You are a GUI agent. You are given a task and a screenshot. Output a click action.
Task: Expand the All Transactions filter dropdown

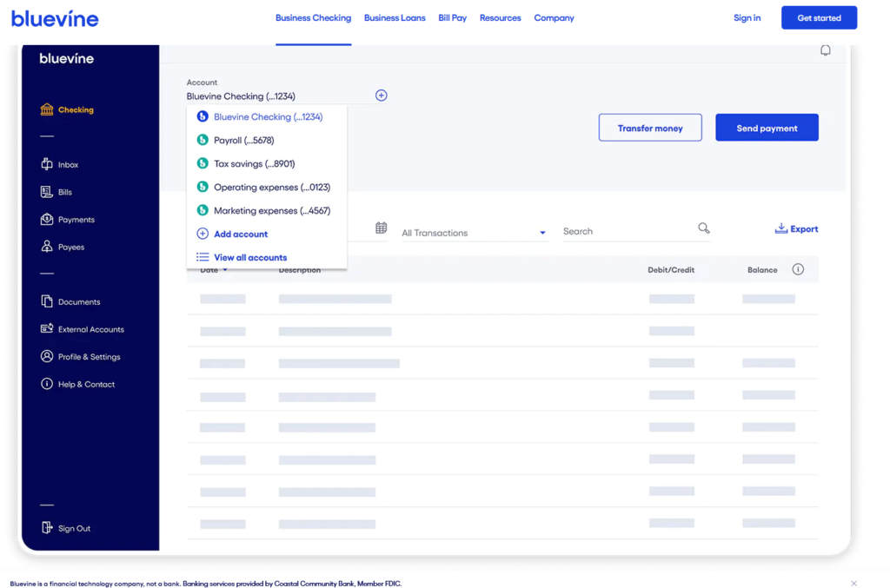(475, 233)
